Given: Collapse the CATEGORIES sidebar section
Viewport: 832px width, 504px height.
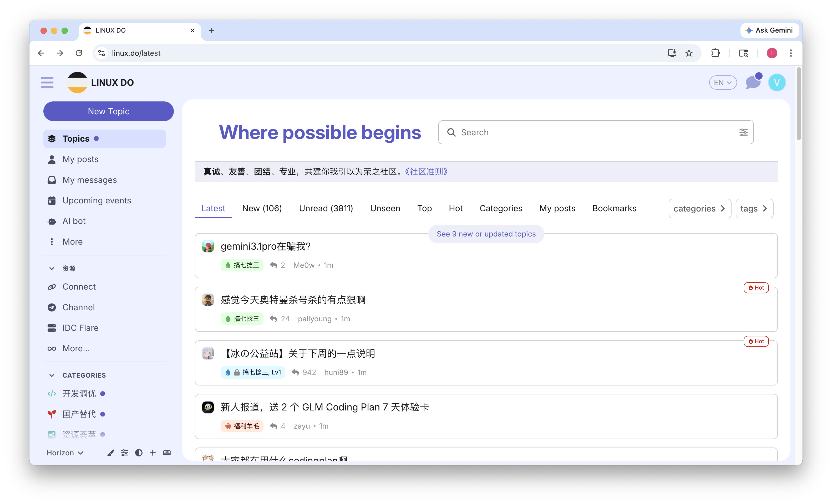Looking at the screenshot, I should point(52,375).
